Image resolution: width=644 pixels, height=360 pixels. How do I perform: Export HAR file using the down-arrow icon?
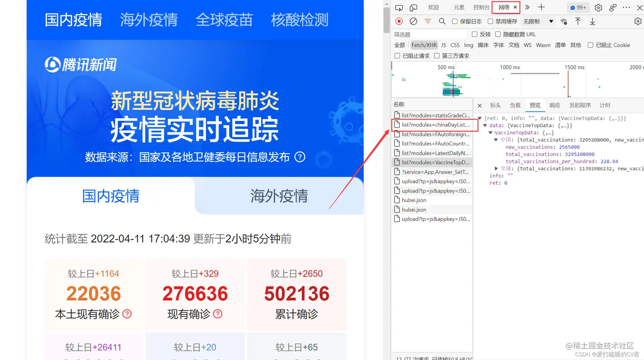click(592, 21)
